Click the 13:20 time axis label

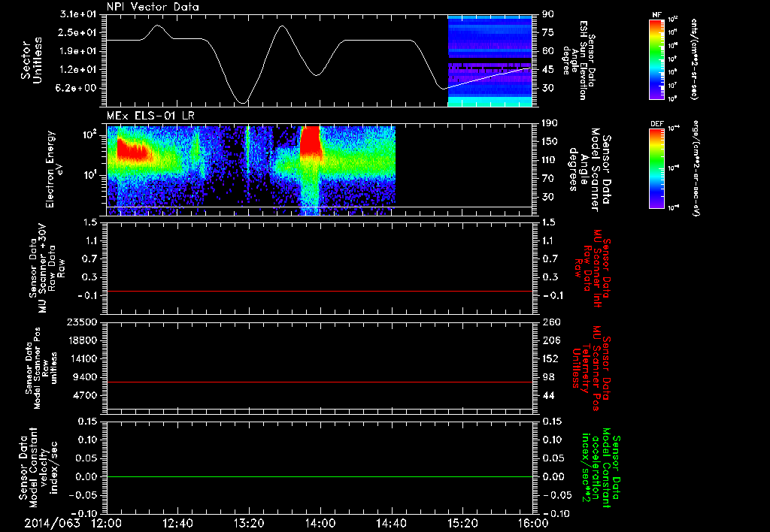pyautogui.click(x=249, y=524)
